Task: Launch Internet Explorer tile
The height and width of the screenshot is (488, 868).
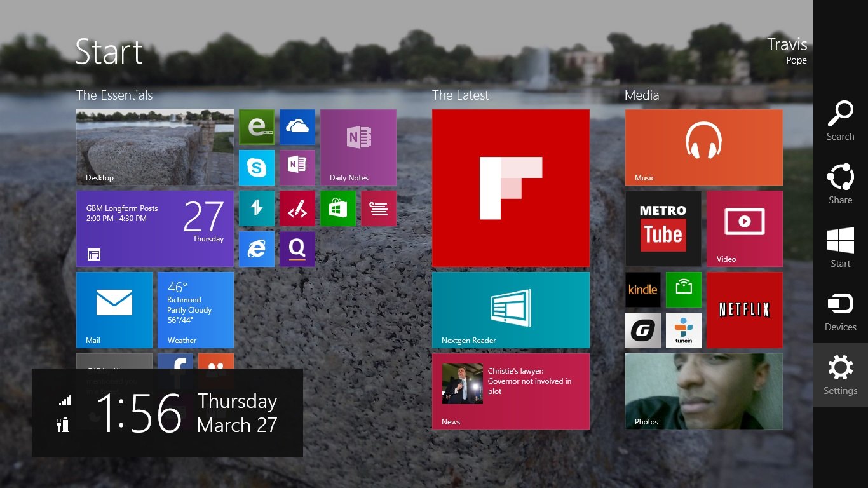Action: [257, 249]
